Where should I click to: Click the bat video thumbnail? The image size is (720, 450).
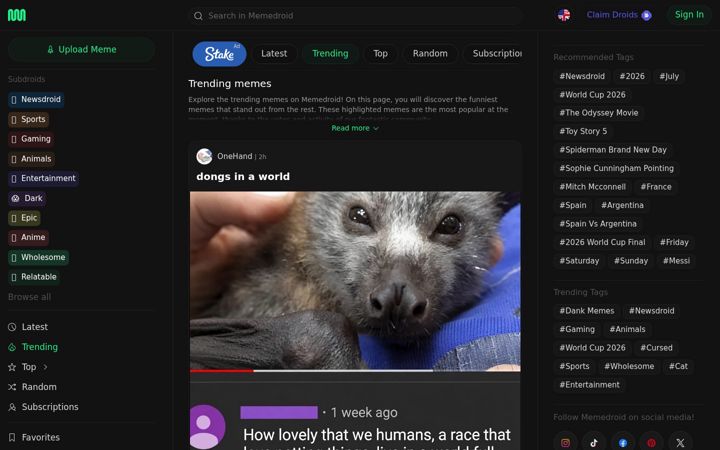(x=355, y=281)
